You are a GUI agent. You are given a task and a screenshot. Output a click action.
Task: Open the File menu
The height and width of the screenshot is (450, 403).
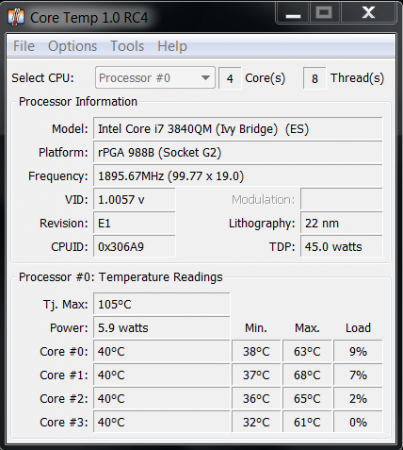pos(24,46)
